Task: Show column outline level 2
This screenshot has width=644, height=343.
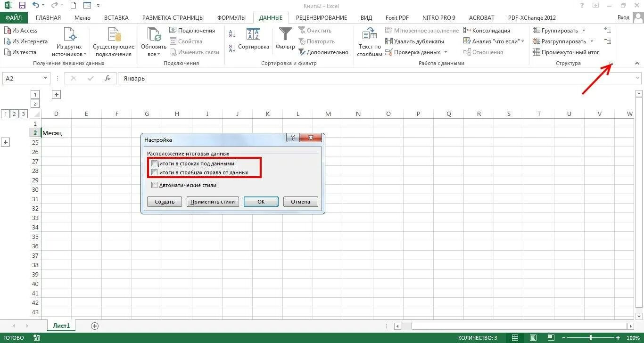Action: click(x=35, y=104)
